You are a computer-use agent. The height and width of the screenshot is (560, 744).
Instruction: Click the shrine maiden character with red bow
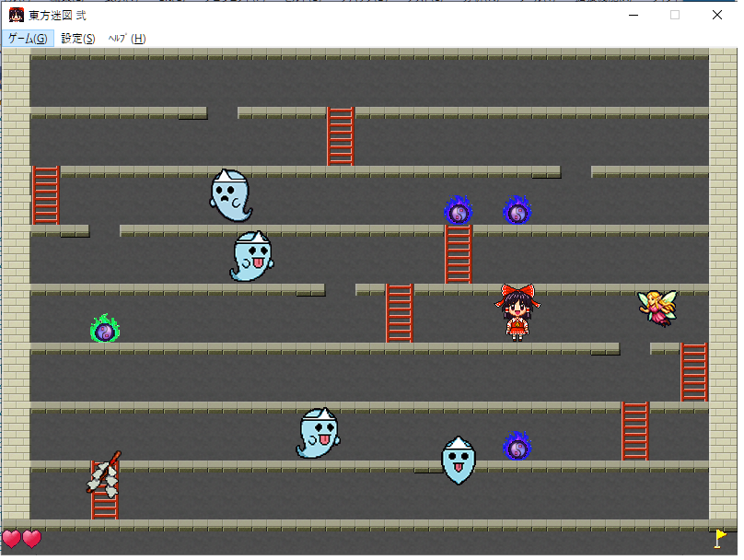518,311
